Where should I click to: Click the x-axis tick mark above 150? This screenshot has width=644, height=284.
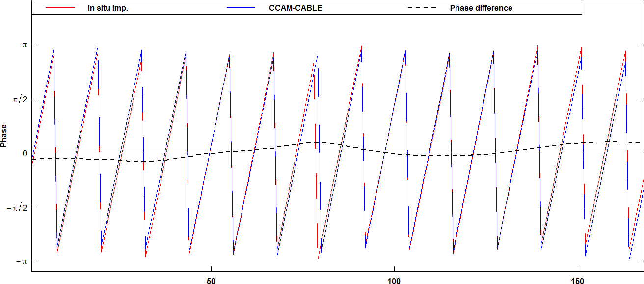[x=578, y=273]
